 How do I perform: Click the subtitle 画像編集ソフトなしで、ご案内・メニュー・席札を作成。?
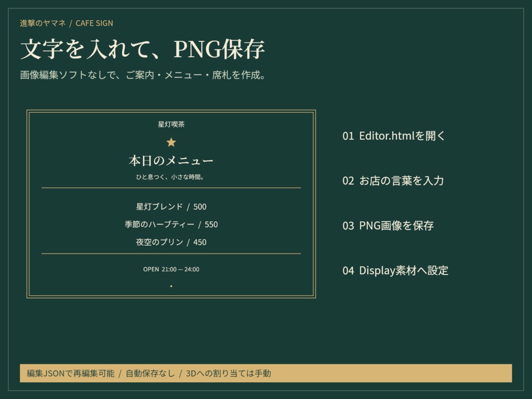tap(143, 75)
